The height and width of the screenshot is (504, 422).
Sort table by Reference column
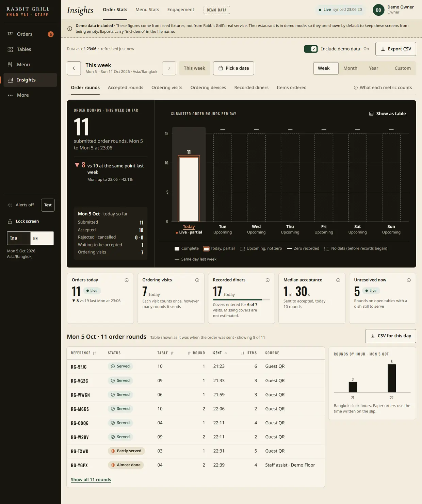coord(83,353)
